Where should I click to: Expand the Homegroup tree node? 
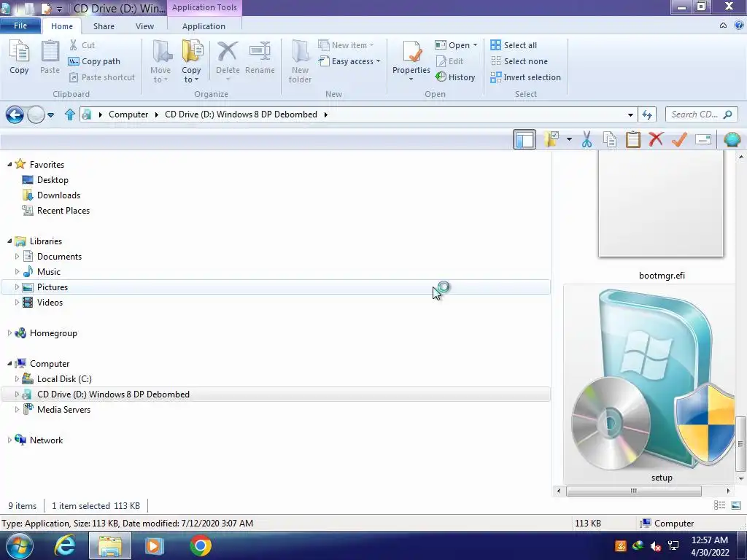click(x=9, y=333)
